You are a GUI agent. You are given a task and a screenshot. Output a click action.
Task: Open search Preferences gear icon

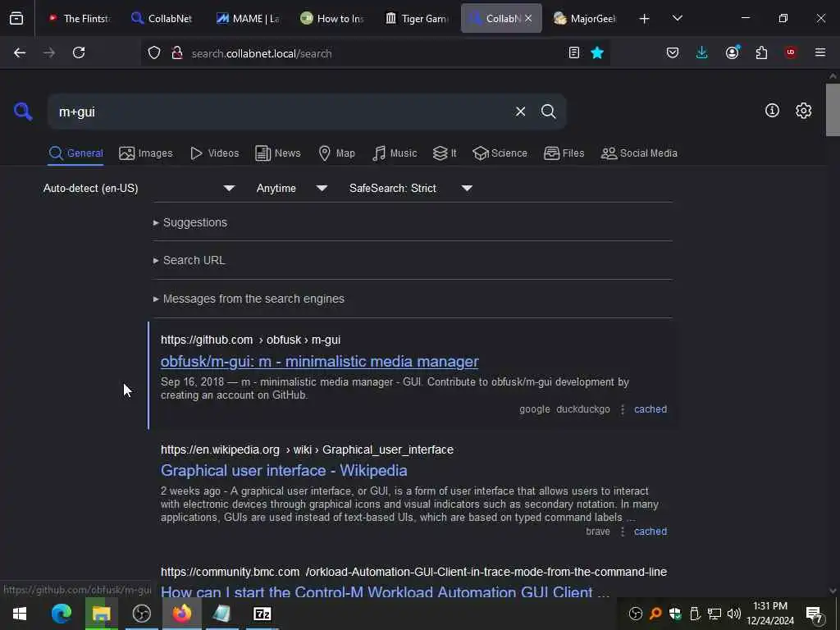[x=803, y=111]
